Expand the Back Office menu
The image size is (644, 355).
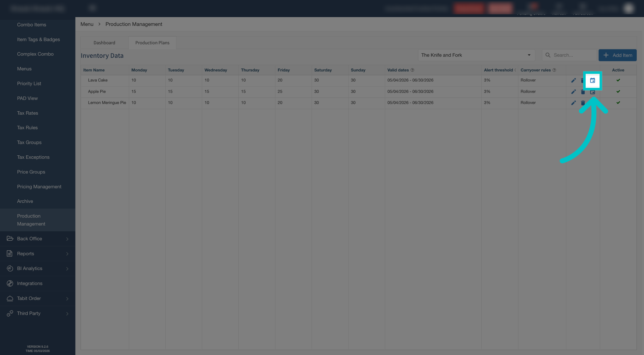pos(38,239)
